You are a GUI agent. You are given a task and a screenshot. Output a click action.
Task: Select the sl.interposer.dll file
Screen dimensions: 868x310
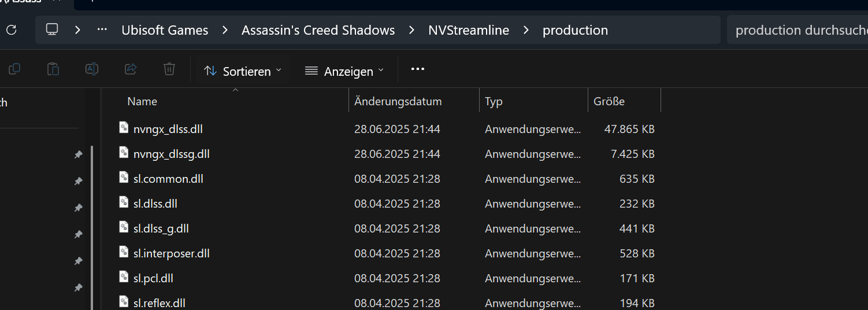click(x=171, y=253)
